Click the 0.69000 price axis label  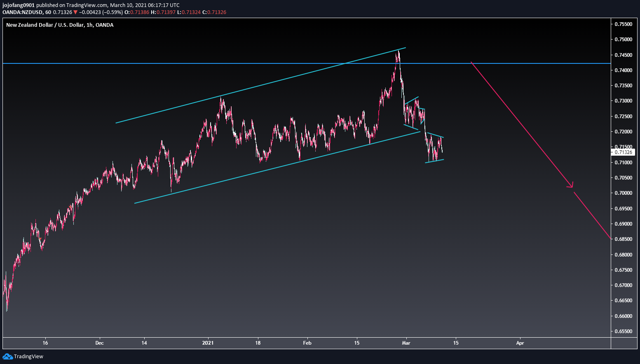pyautogui.click(x=623, y=224)
